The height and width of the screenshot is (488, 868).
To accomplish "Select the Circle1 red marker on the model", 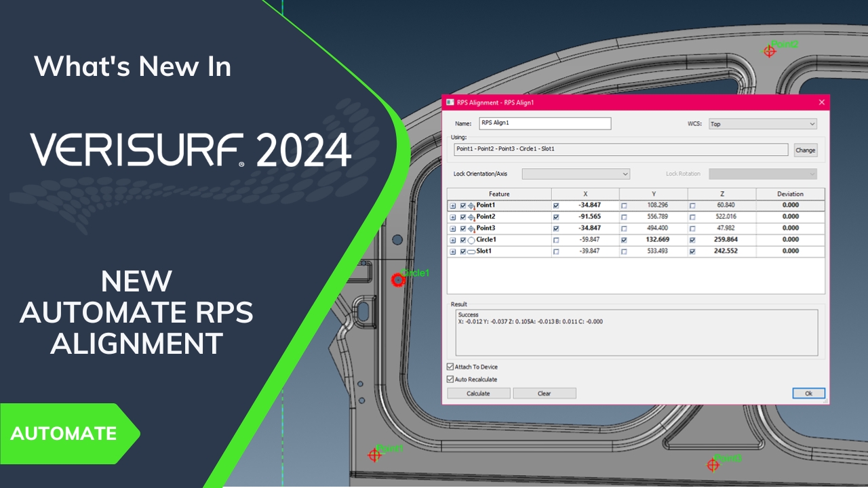I will click(397, 279).
